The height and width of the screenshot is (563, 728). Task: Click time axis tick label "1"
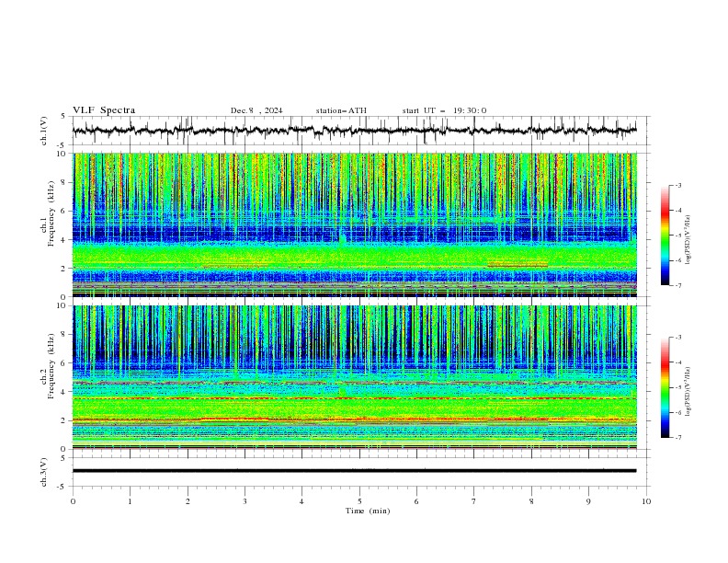pyautogui.click(x=130, y=501)
